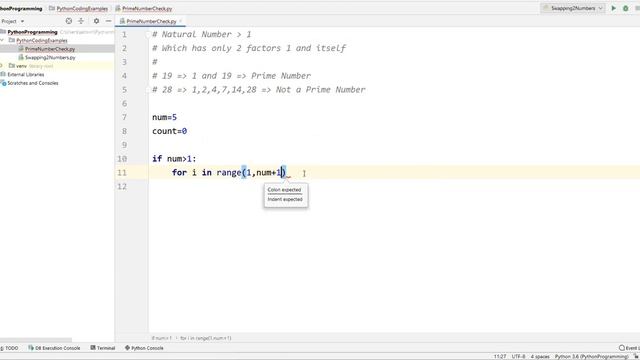Open the TODO tool window

tap(10, 348)
